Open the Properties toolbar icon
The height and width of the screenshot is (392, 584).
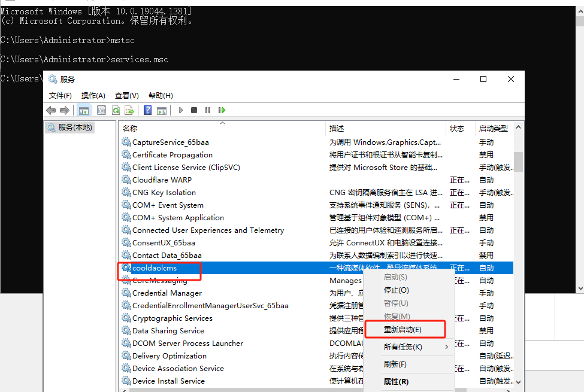101,110
